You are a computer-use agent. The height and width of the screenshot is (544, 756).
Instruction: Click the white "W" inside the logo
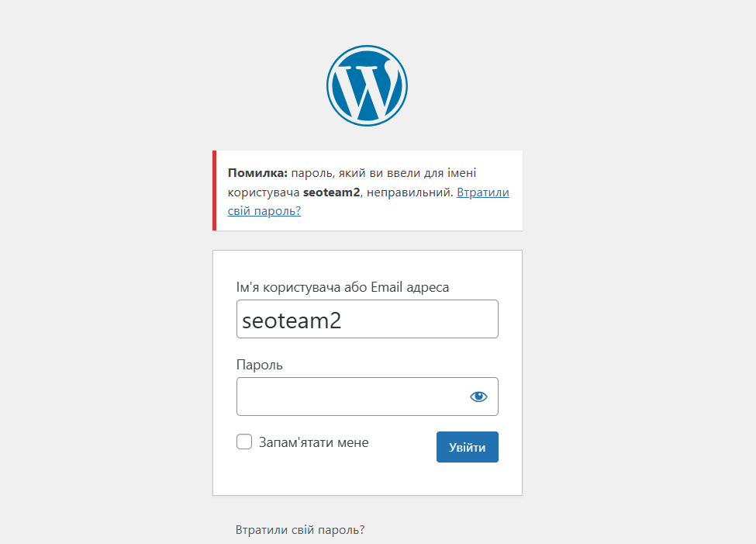coord(367,88)
